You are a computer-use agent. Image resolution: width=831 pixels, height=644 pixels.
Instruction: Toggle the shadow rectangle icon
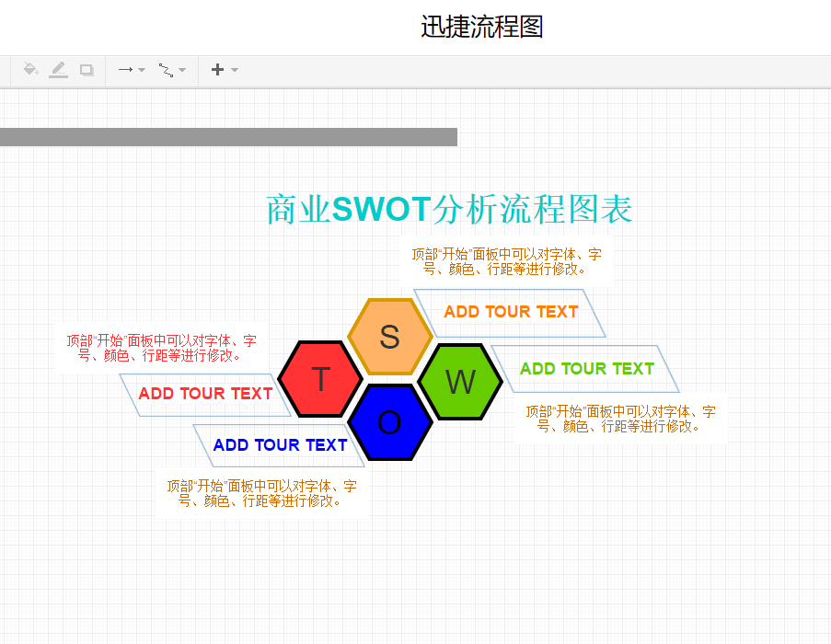tap(87, 70)
